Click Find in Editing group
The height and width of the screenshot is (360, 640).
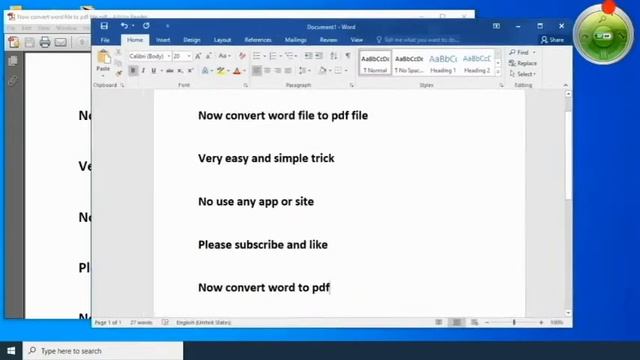point(522,52)
